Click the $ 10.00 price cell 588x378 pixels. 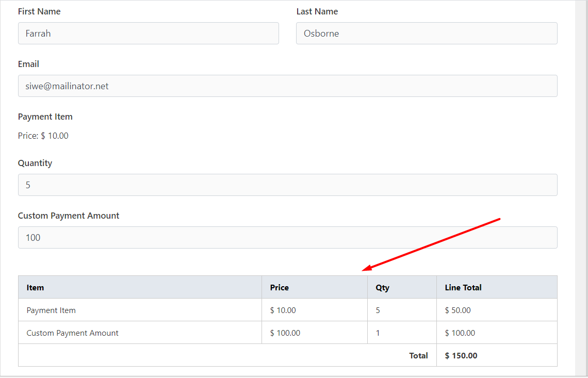(x=283, y=310)
